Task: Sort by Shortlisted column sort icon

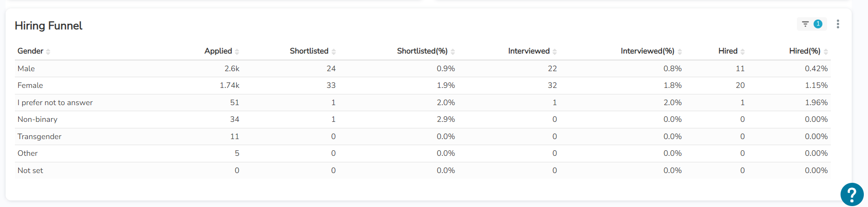Action: point(334,52)
